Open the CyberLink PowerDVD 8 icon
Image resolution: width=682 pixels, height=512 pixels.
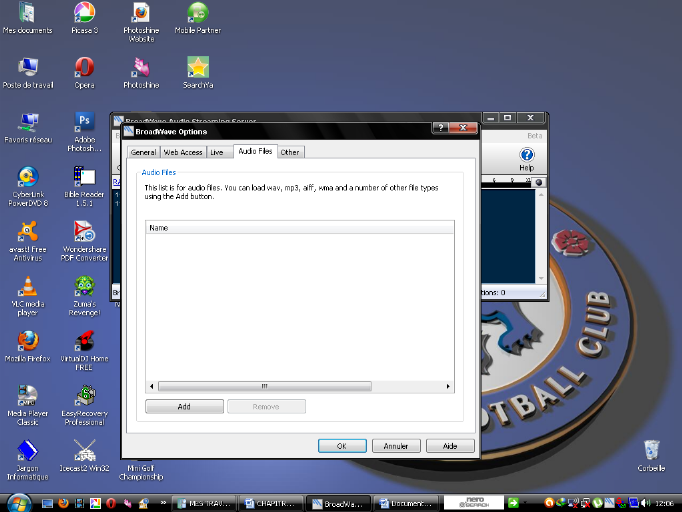(28, 176)
